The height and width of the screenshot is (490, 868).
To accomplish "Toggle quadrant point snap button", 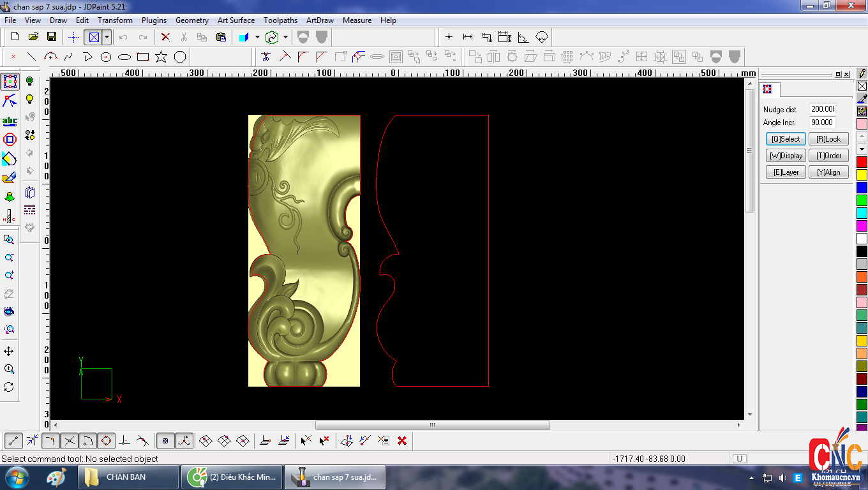I will coord(106,440).
